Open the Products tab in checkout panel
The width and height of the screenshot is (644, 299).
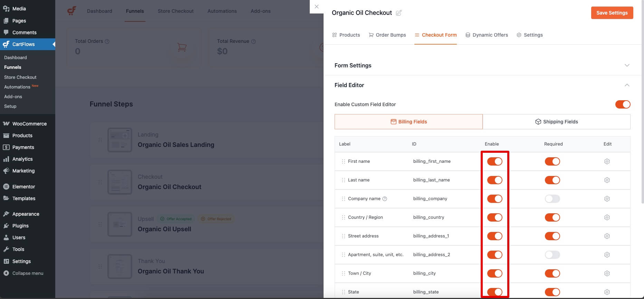346,35
